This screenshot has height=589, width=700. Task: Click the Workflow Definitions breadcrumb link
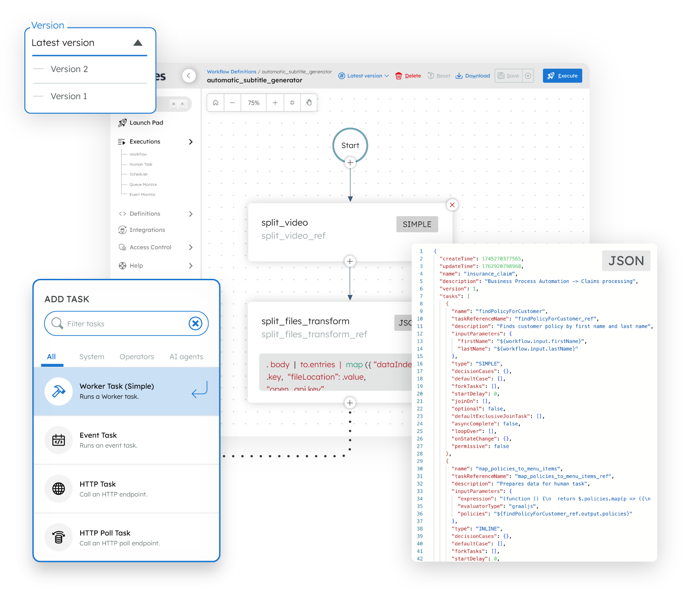pyautogui.click(x=232, y=71)
